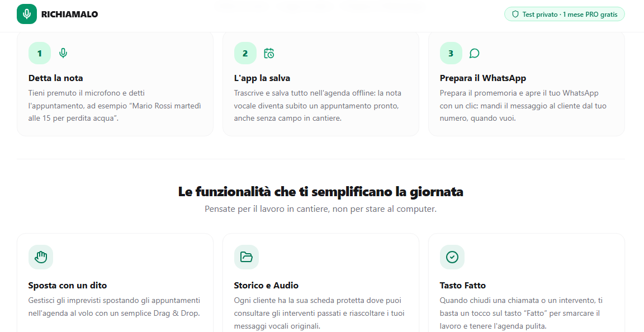The height and width of the screenshot is (332, 644).
Task: Click the step 1 number badge
Action: pyautogui.click(x=40, y=54)
